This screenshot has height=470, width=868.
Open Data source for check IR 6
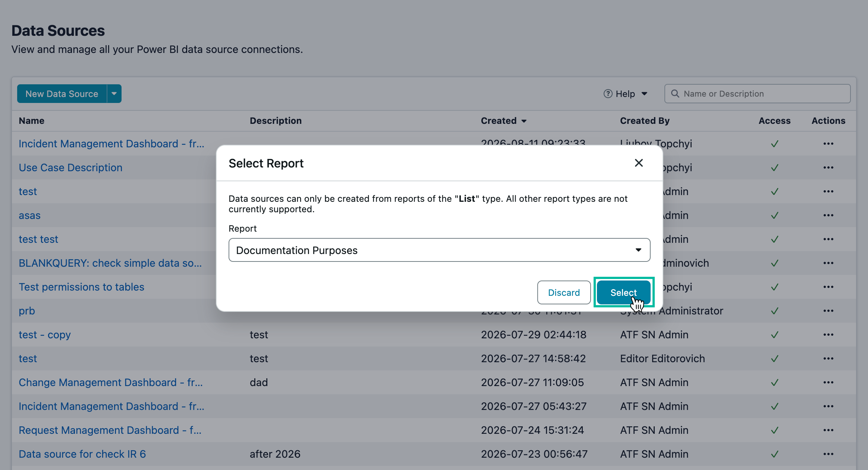82,454
